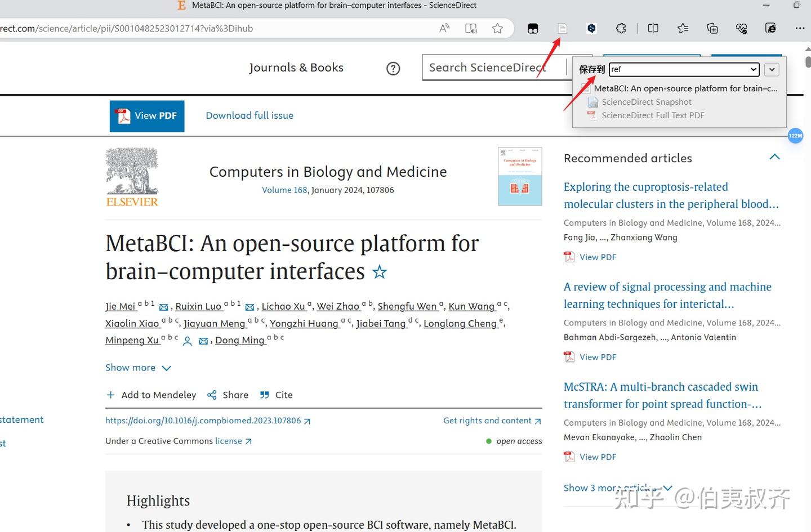This screenshot has height=532, width=811.
Task: Click the Read aloud icon in address bar
Action: pyautogui.click(x=444, y=28)
